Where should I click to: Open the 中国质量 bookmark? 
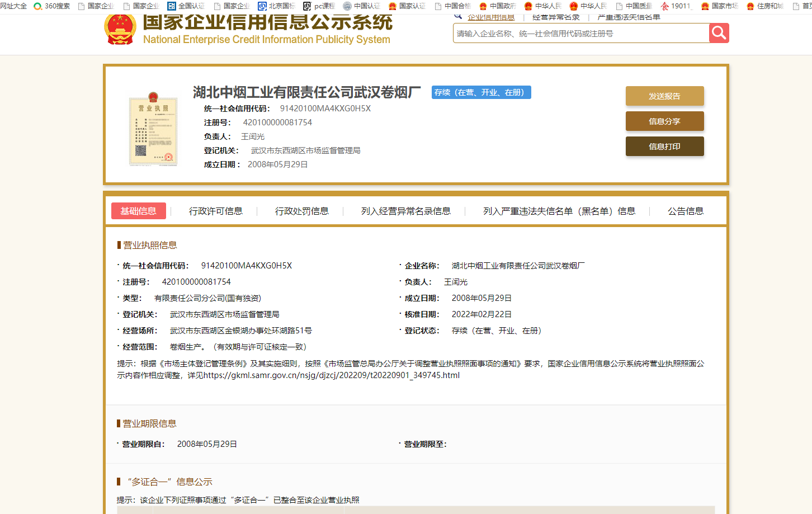634,6
